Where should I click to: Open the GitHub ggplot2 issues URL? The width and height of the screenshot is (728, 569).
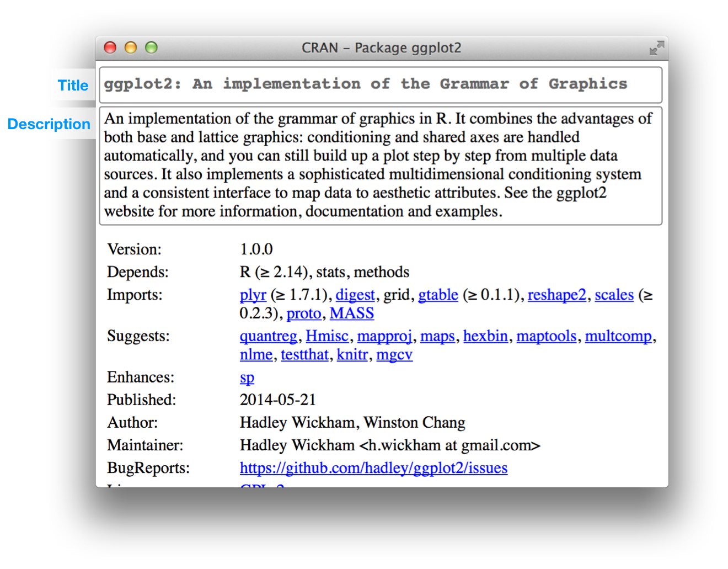pos(373,468)
